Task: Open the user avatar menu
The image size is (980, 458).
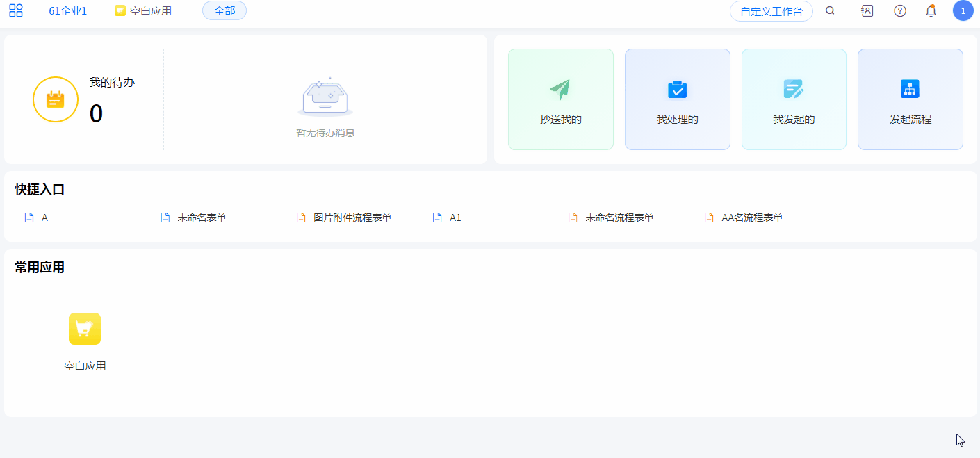Action: [x=963, y=10]
